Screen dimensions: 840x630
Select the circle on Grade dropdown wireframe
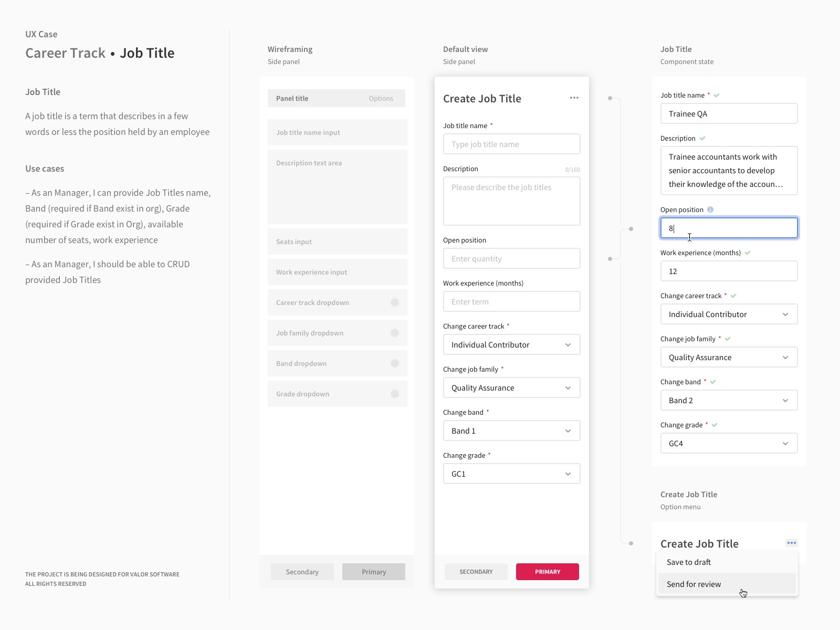(394, 393)
